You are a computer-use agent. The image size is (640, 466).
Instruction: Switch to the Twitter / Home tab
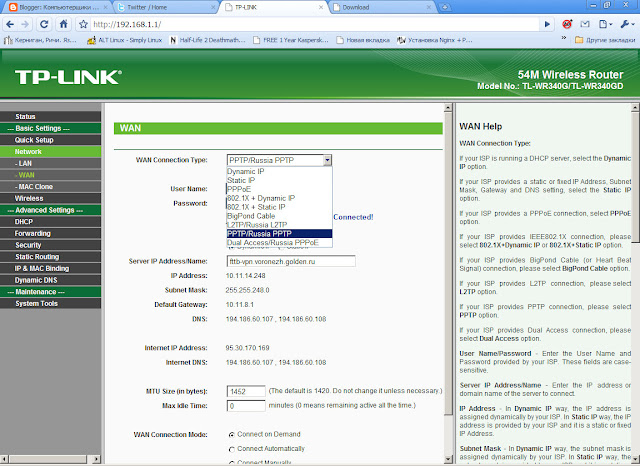pos(166,7)
